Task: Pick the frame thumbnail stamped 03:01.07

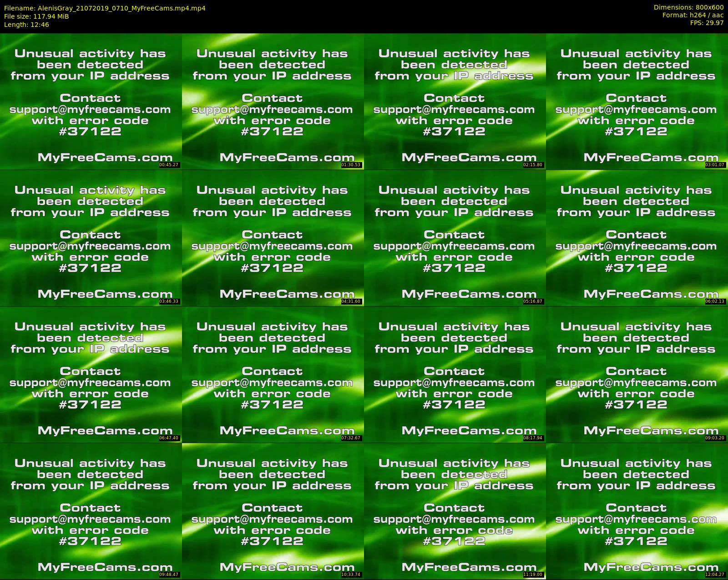Action: [x=637, y=101]
